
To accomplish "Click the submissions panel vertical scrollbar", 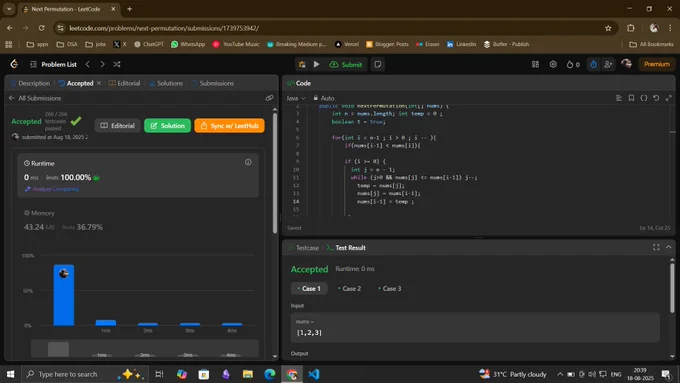I will click(x=275, y=172).
